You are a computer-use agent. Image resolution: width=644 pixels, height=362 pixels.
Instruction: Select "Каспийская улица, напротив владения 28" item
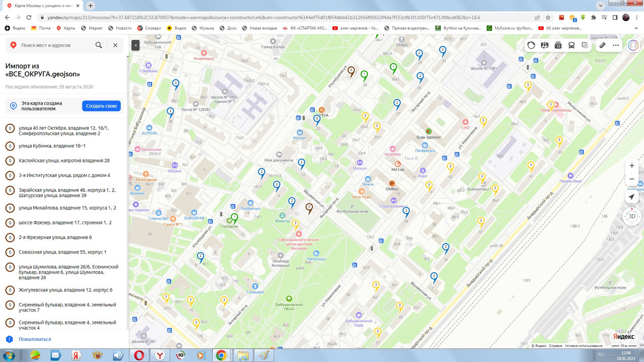click(x=64, y=160)
